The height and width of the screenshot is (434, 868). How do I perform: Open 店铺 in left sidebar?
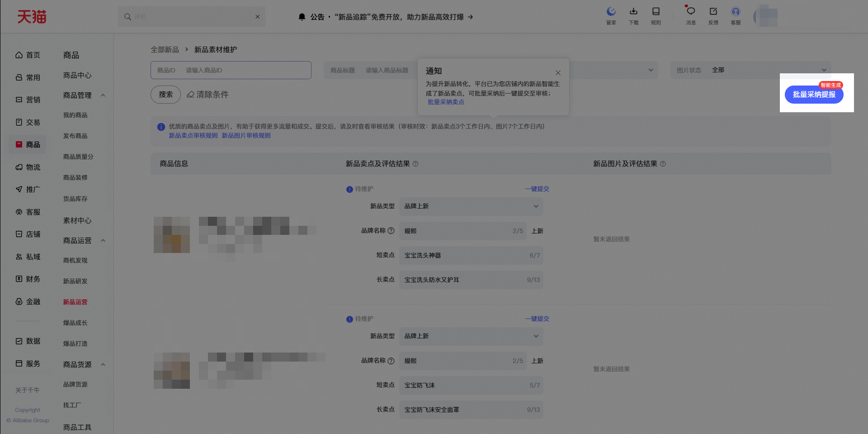click(28, 234)
